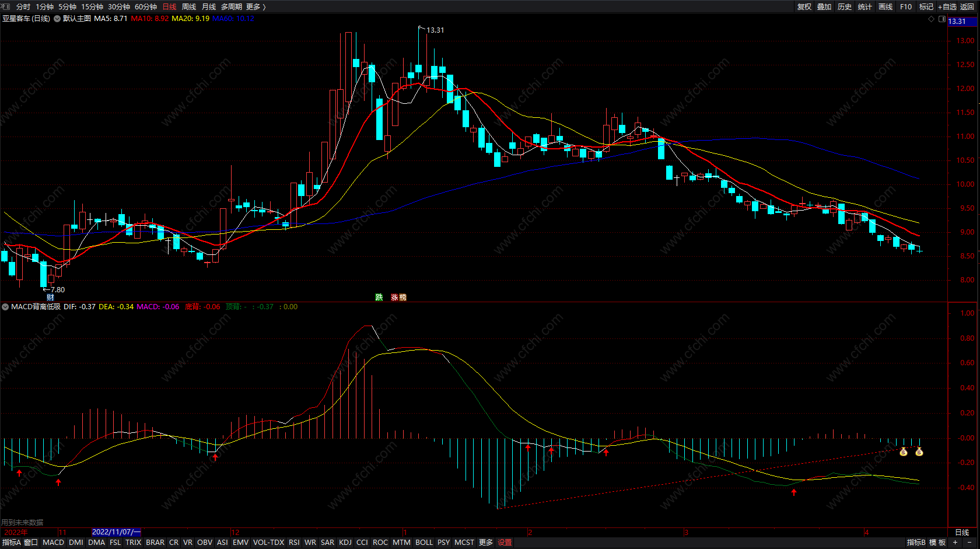Select SAR indicator
The width and height of the screenshot is (980, 549).
tap(327, 543)
